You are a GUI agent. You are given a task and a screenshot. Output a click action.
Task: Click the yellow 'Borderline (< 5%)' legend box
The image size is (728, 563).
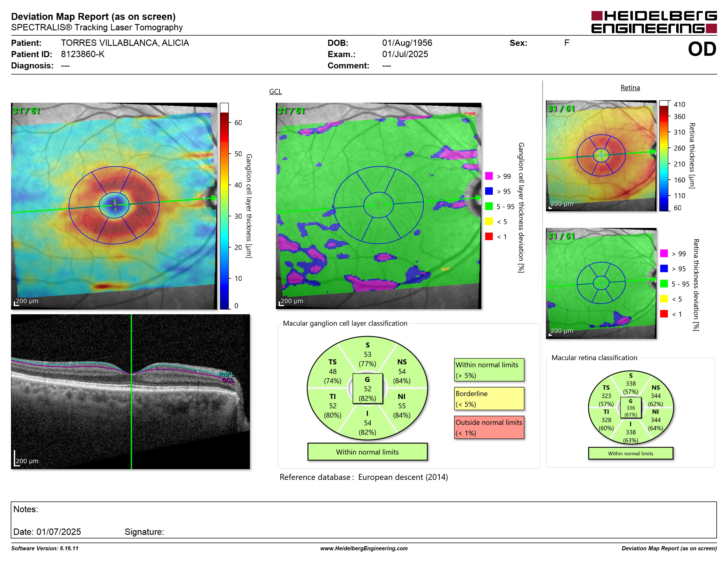click(489, 399)
